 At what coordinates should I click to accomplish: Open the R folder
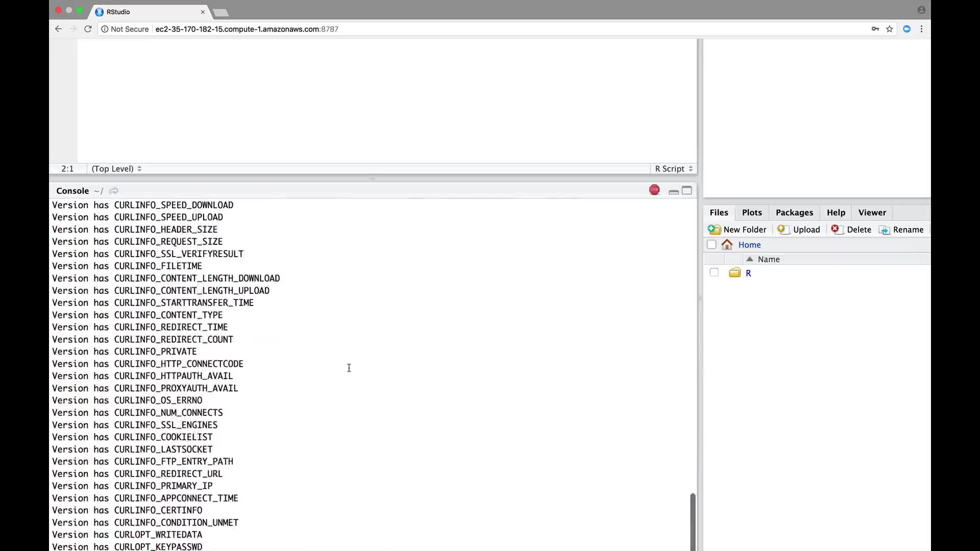click(x=748, y=273)
